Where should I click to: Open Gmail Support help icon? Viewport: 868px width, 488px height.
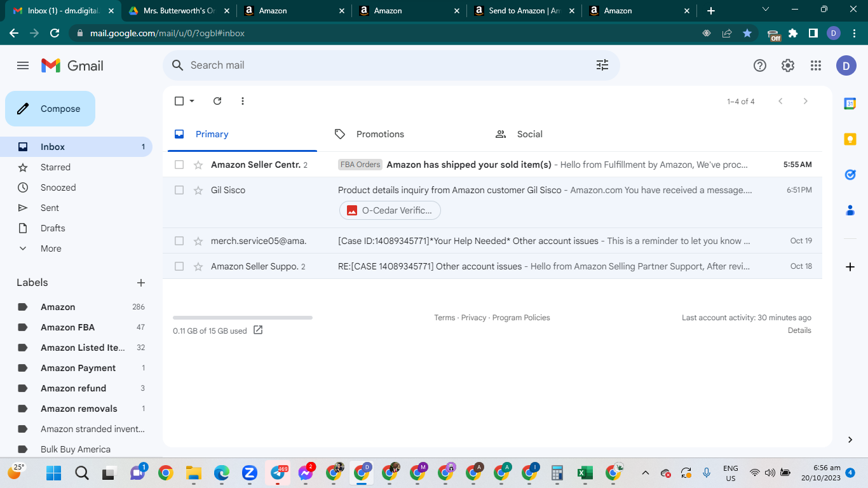tap(760, 65)
